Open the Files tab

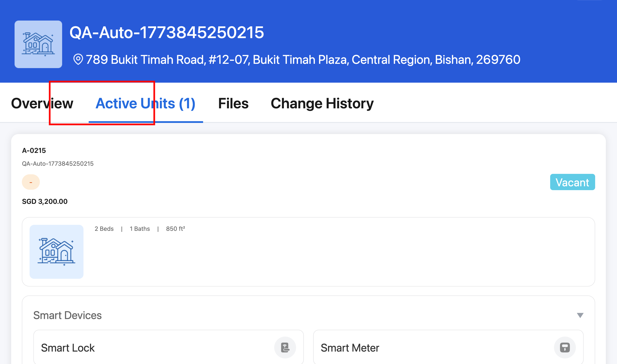[233, 103]
